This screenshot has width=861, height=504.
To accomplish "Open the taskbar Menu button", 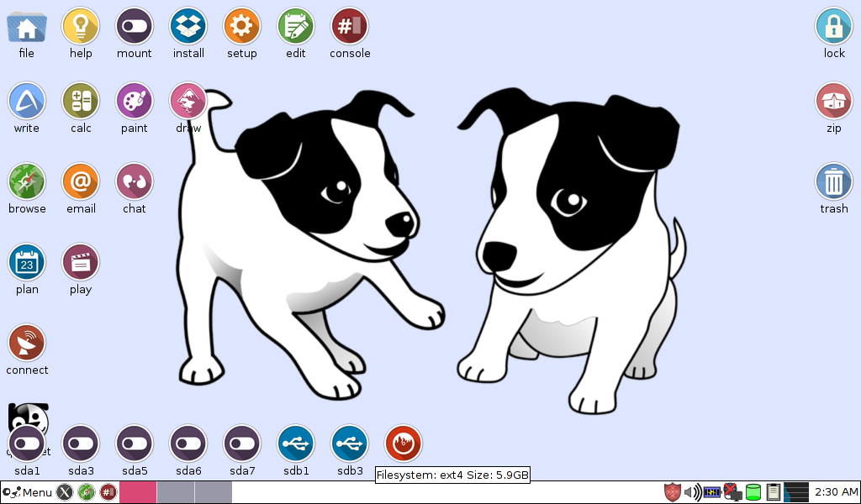I will click(28, 492).
